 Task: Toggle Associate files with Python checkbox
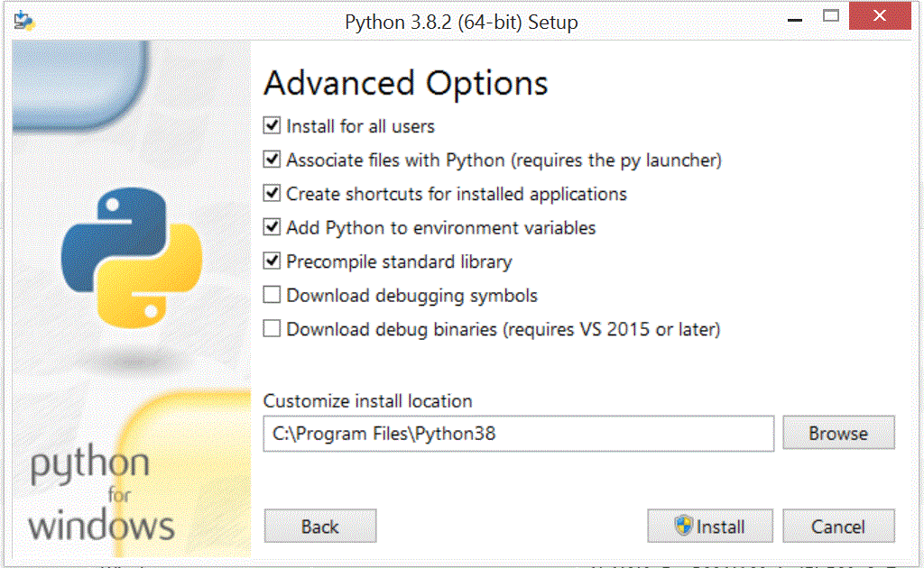click(x=272, y=160)
